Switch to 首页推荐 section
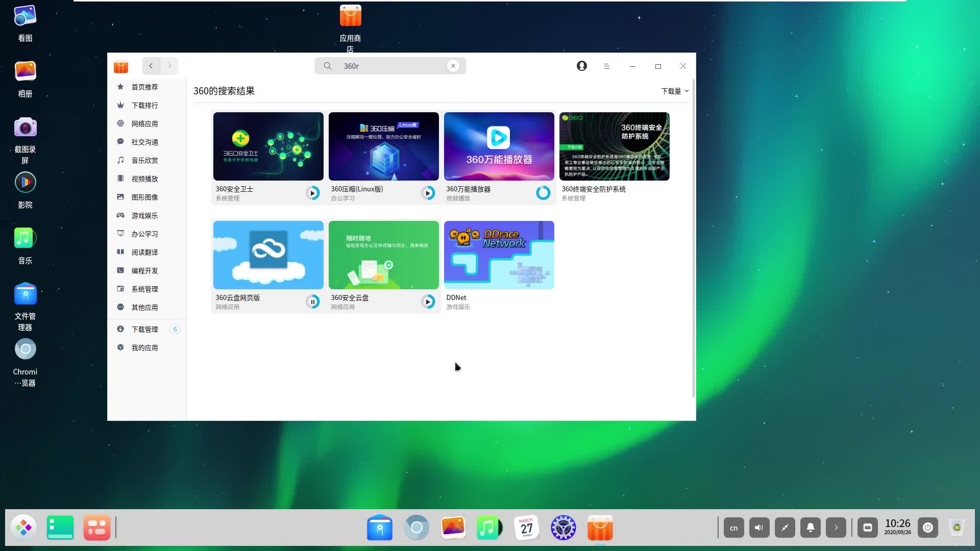This screenshot has height=551, width=980. click(x=143, y=87)
